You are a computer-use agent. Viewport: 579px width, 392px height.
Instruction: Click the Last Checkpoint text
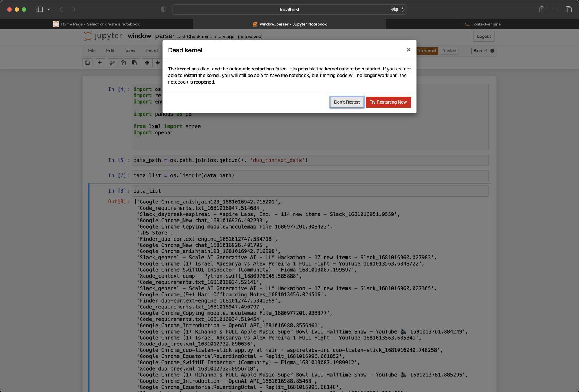point(205,37)
